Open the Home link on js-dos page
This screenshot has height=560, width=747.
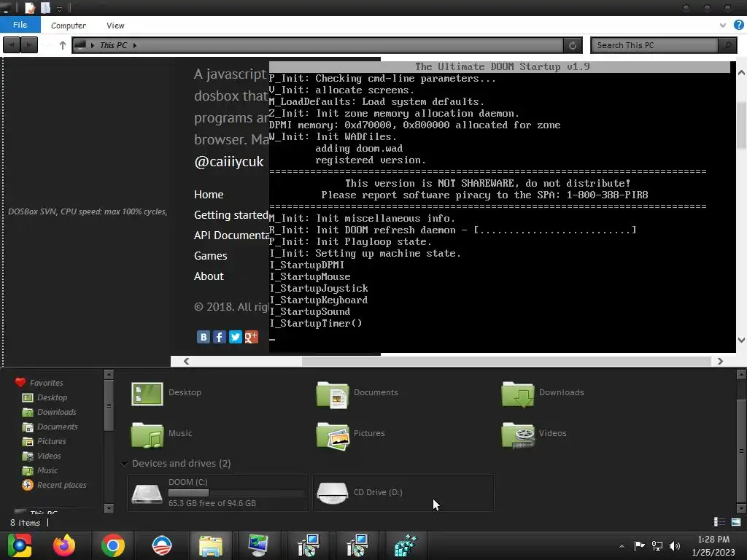tap(209, 194)
